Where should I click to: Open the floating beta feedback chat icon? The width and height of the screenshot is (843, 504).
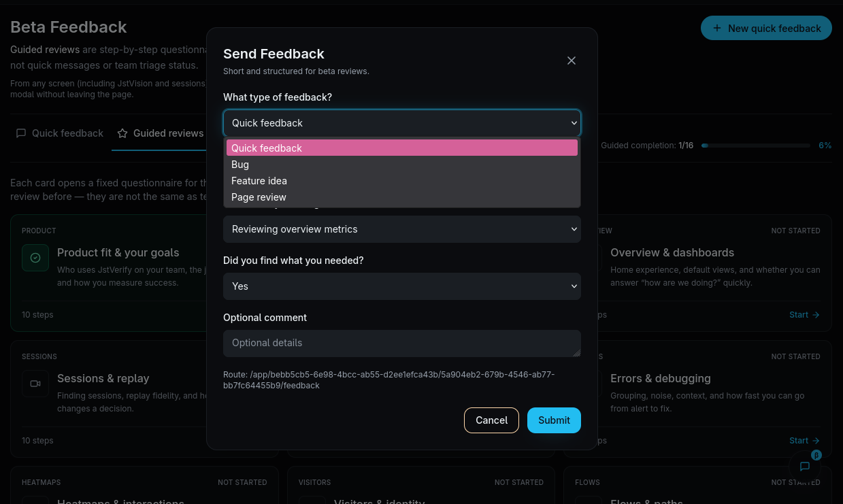[x=805, y=467]
